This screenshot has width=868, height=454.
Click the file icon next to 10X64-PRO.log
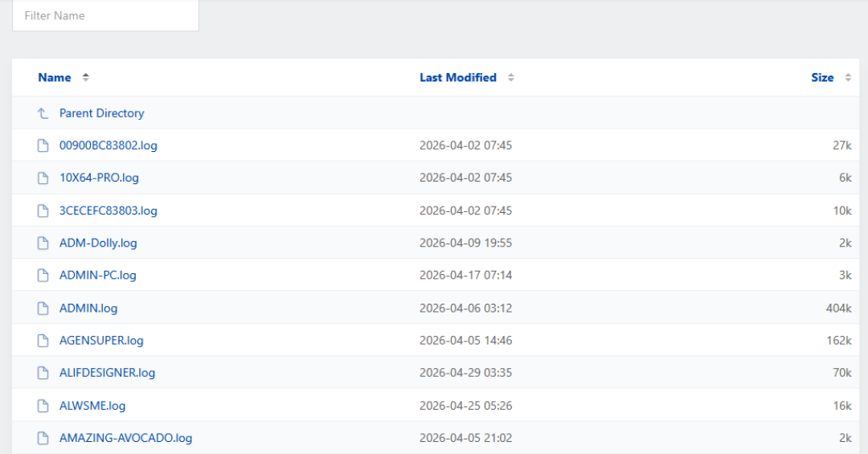tap(43, 178)
